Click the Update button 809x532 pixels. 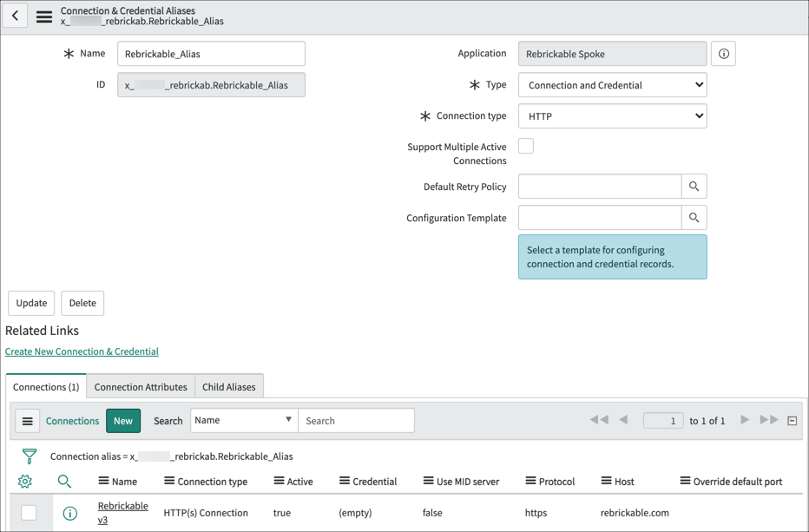tap(31, 303)
